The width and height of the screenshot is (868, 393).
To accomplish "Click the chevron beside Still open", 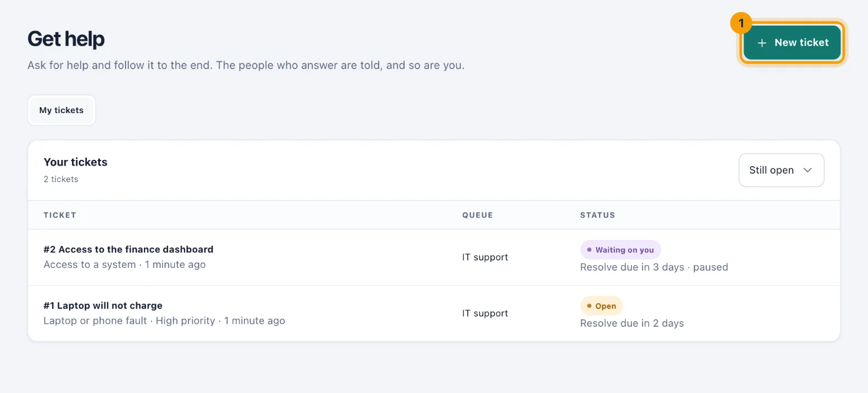I will [807, 170].
